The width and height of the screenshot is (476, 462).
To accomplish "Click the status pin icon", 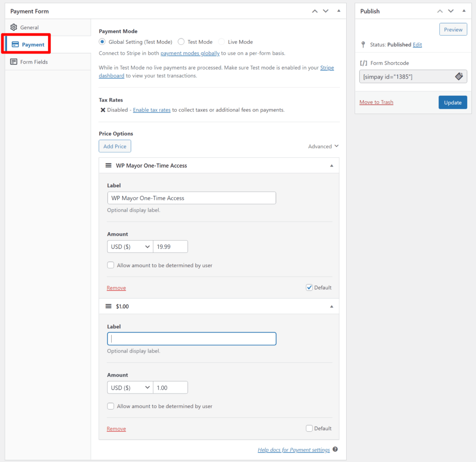I will (363, 44).
